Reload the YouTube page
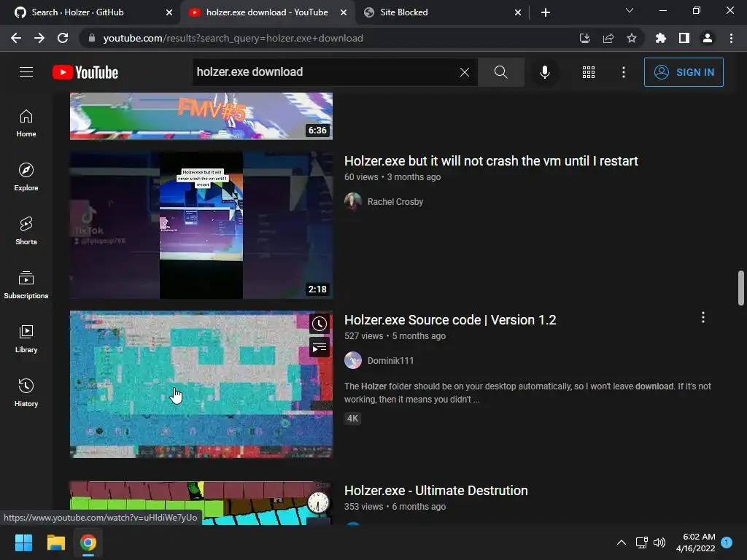The height and width of the screenshot is (560, 747). (63, 38)
